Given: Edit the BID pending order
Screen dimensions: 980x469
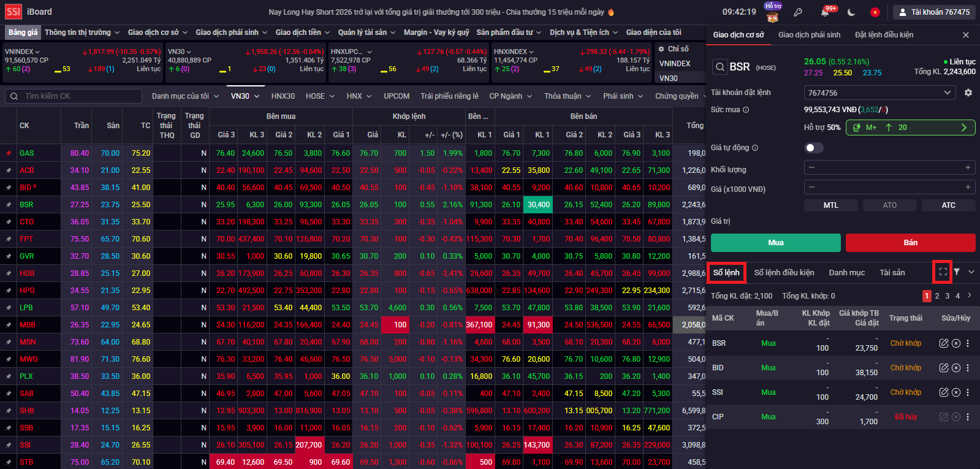Looking at the screenshot, I should 944,368.
